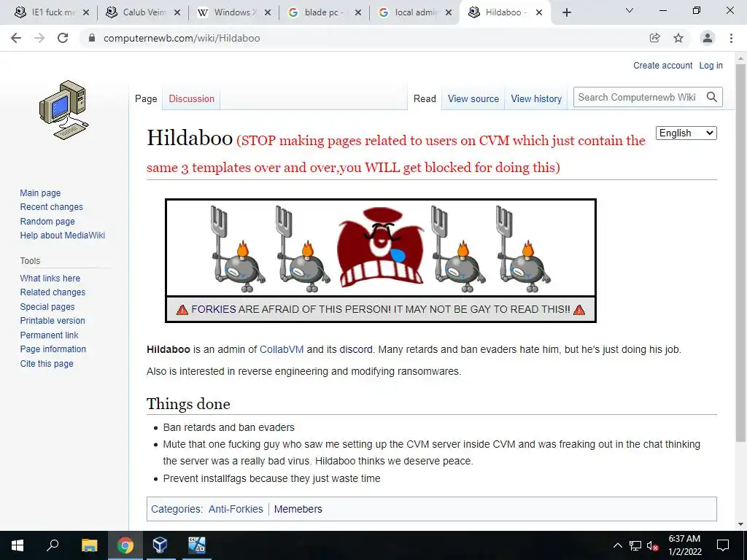Go to Main page in sidebar

[x=40, y=192]
